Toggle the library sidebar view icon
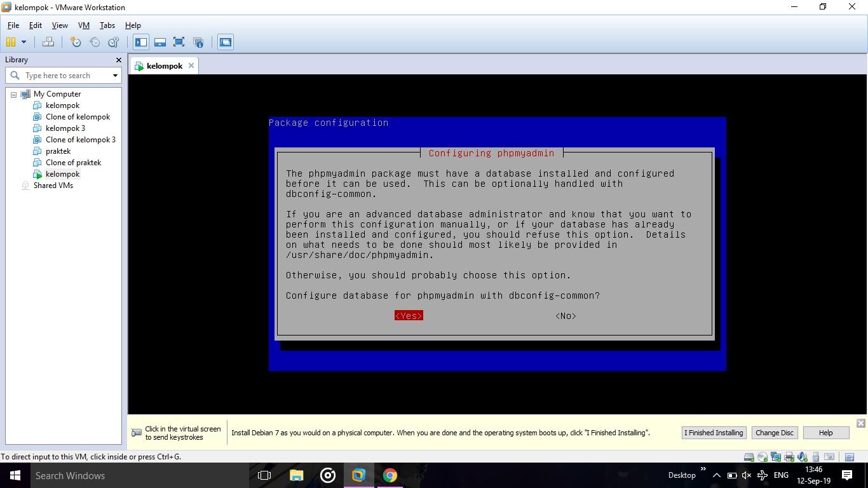The width and height of the screenshot is (868, 488). click(x=141, y=42)
